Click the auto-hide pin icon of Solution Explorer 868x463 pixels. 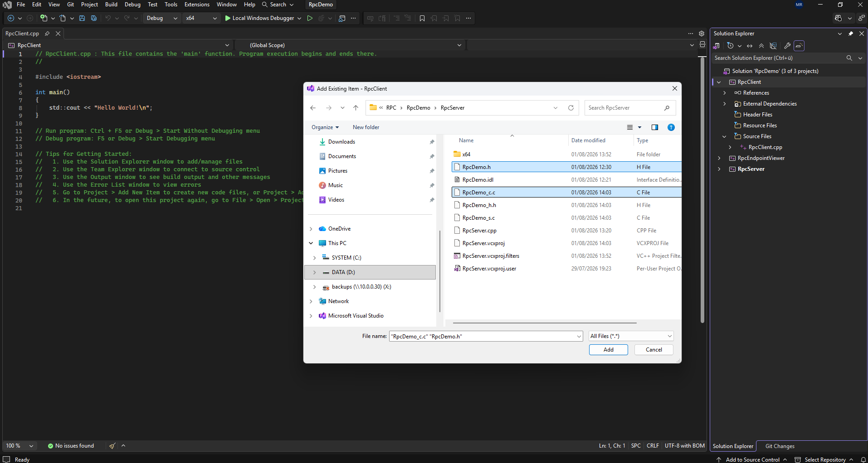(851, 34)
